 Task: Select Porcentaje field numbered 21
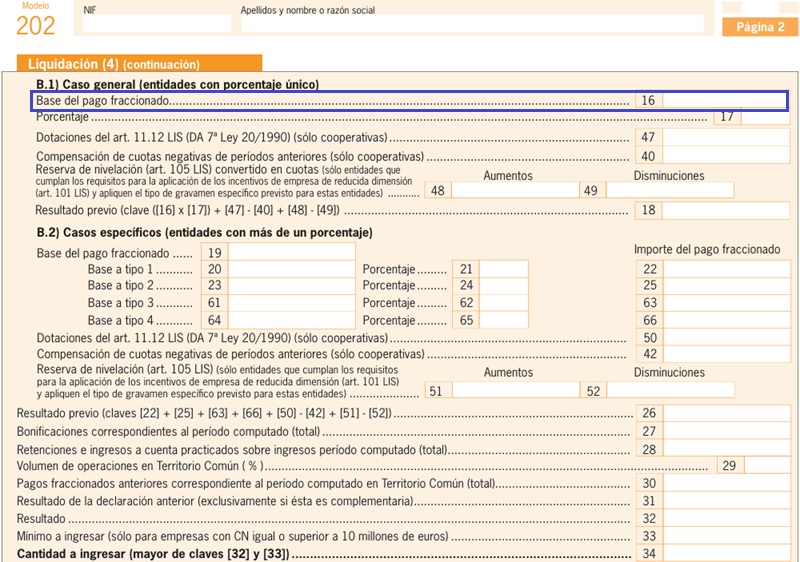click(504, 269)
